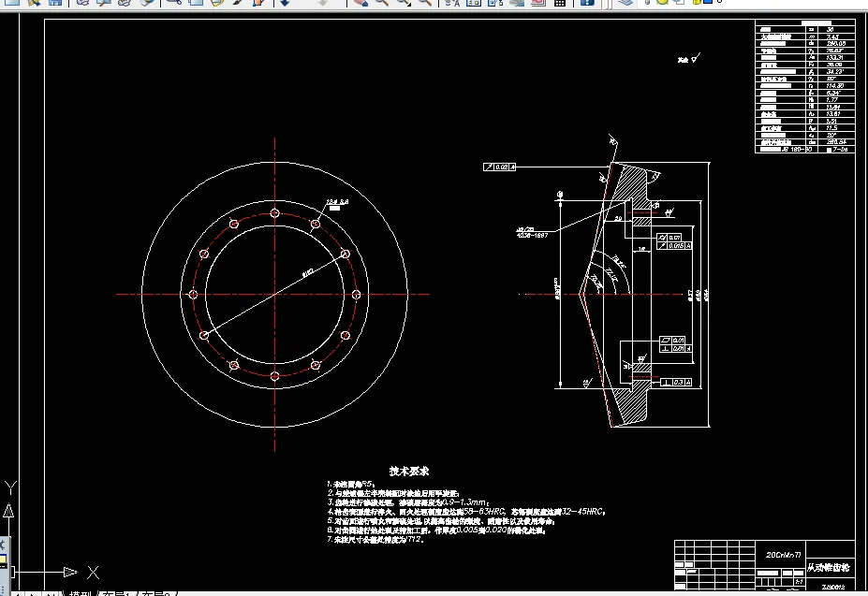
Task: Select the 0.02 A tolerance frame
Action: [499, 167]
